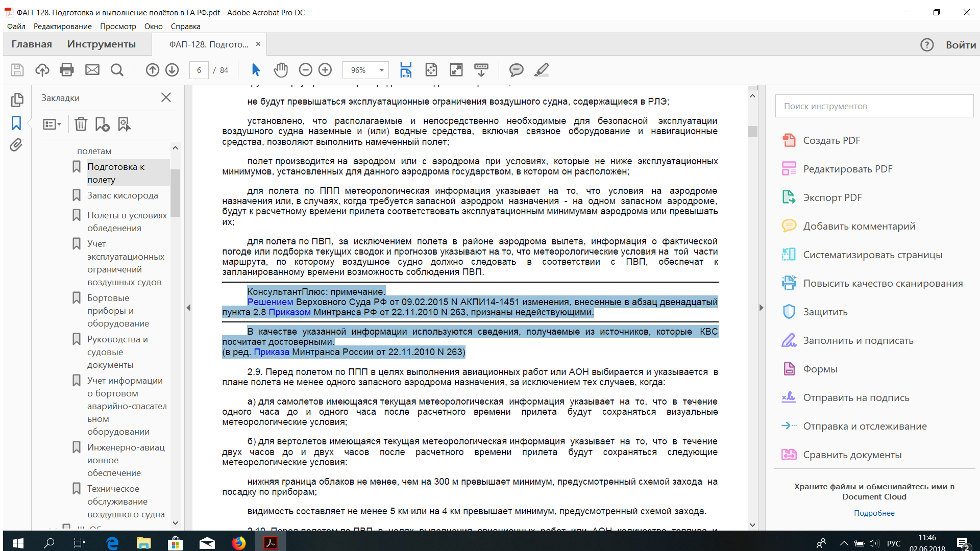Viewport: 980px width, 551px height.
Task: Toggle the Page thumbnails panel icon
Action: coord(16,99)
